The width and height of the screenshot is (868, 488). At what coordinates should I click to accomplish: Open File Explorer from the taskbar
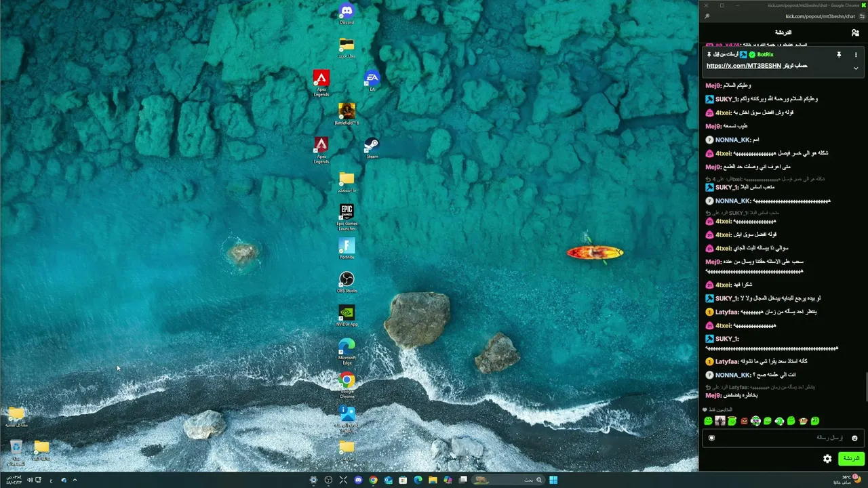(x=433, y=480)
